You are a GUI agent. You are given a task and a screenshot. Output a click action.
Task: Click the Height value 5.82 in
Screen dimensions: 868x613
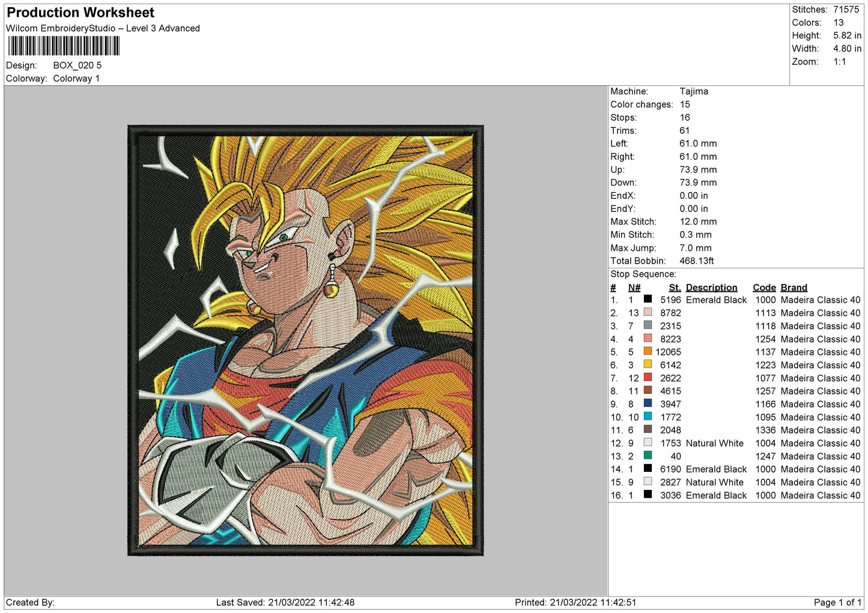[x=847, y=35]
